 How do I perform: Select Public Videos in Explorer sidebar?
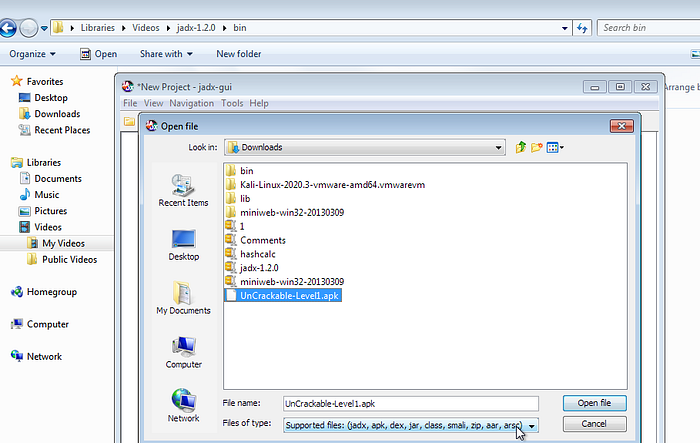[62, 259]
